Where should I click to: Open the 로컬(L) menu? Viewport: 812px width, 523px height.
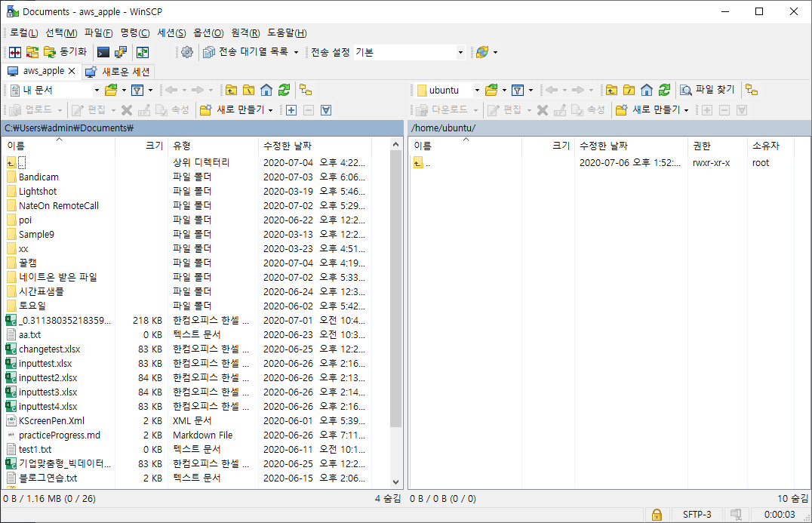[24, 32]
